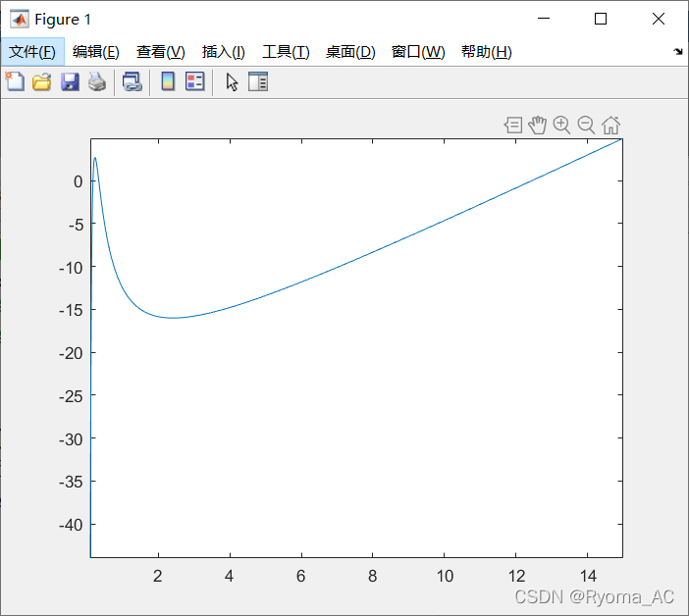Activate the Pan hand tool
The width and height of the screenshot is (689, 616).
point(538,126)
